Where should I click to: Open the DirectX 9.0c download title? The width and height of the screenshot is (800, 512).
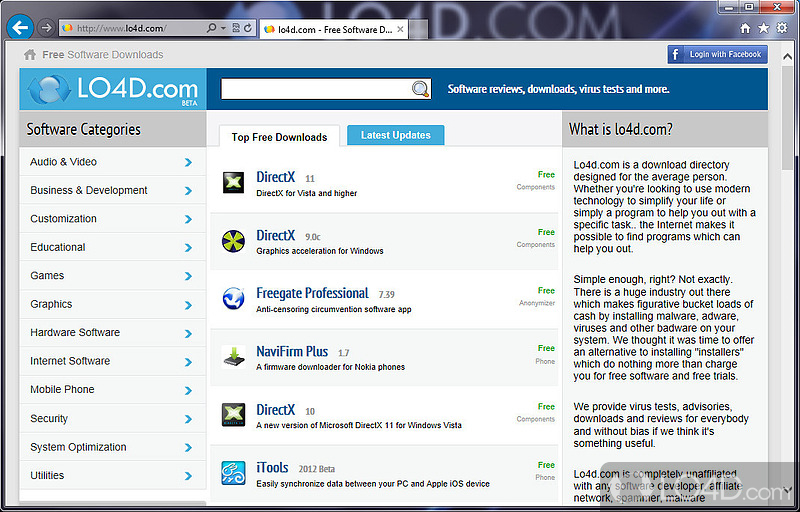click(x=276, y=235)
